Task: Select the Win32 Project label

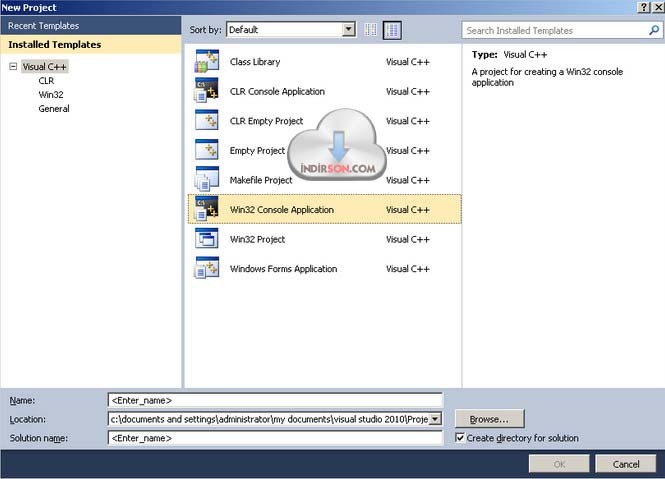Action: pos(257,239)
